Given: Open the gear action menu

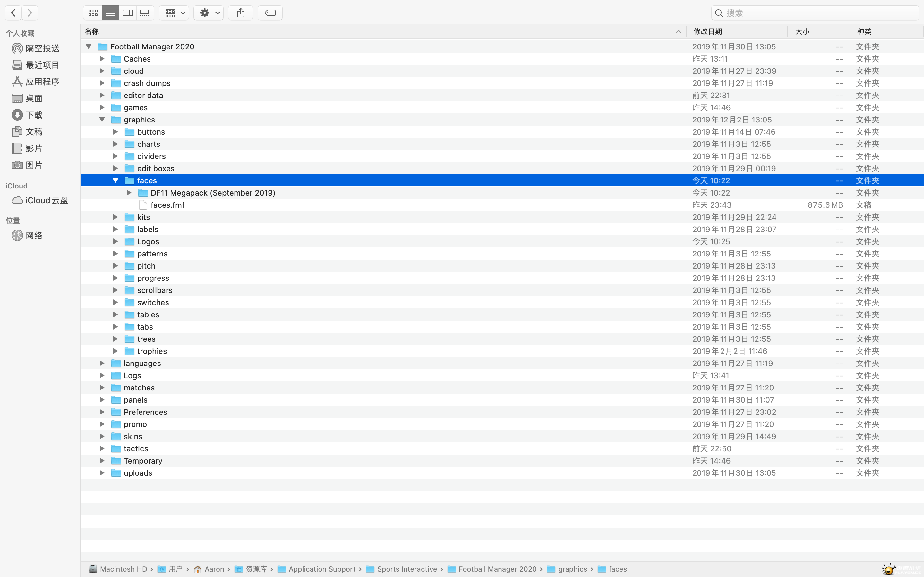Looking at the screenshot, I should [209, 13].
